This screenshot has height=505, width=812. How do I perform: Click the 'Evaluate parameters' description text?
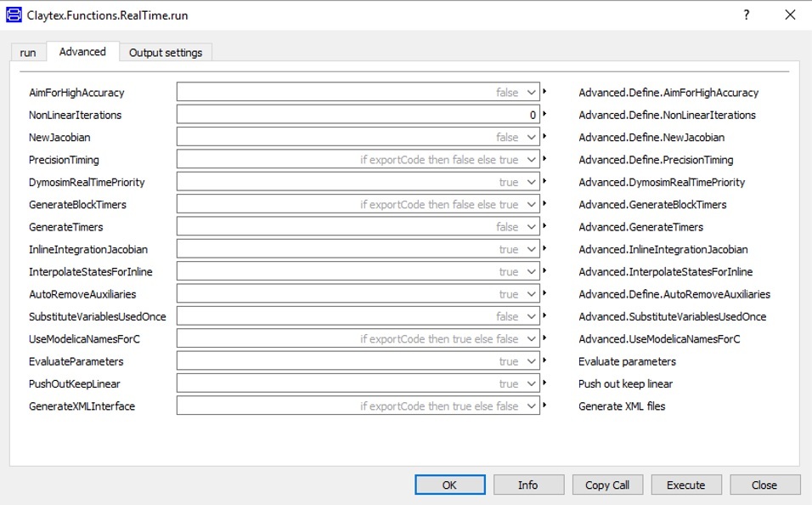627,361
